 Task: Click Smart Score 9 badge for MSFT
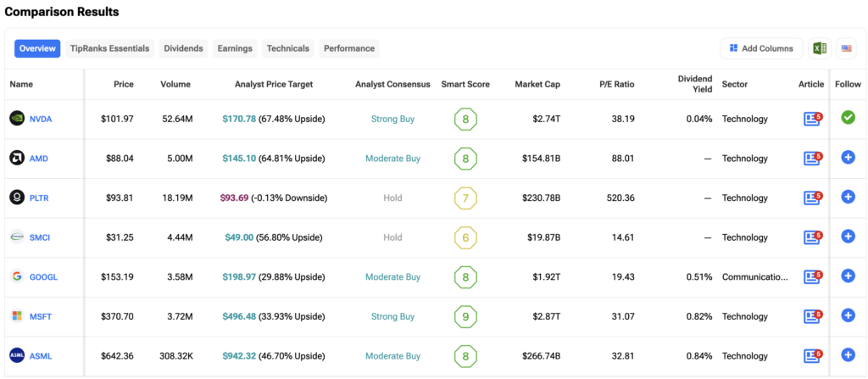pyautogui.click(x=465, y=316)
